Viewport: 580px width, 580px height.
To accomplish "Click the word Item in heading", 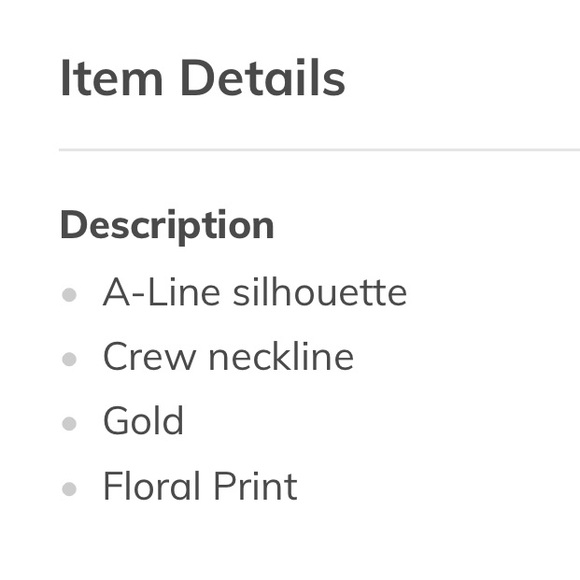I will tap(111, 78).
